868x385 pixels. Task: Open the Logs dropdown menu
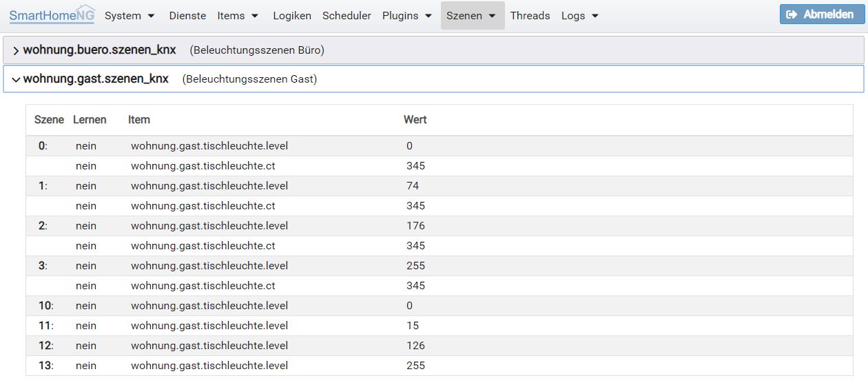pos(580,15)
